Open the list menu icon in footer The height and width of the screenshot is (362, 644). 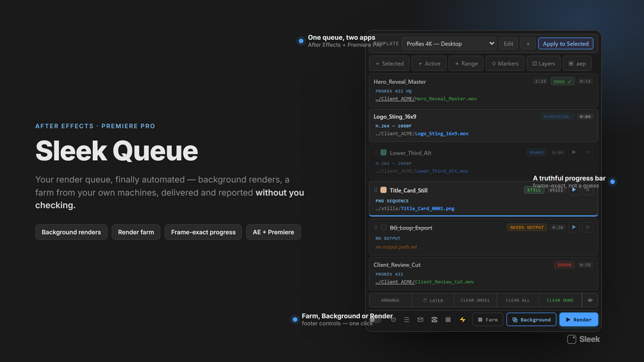click(x=407, y=320)
